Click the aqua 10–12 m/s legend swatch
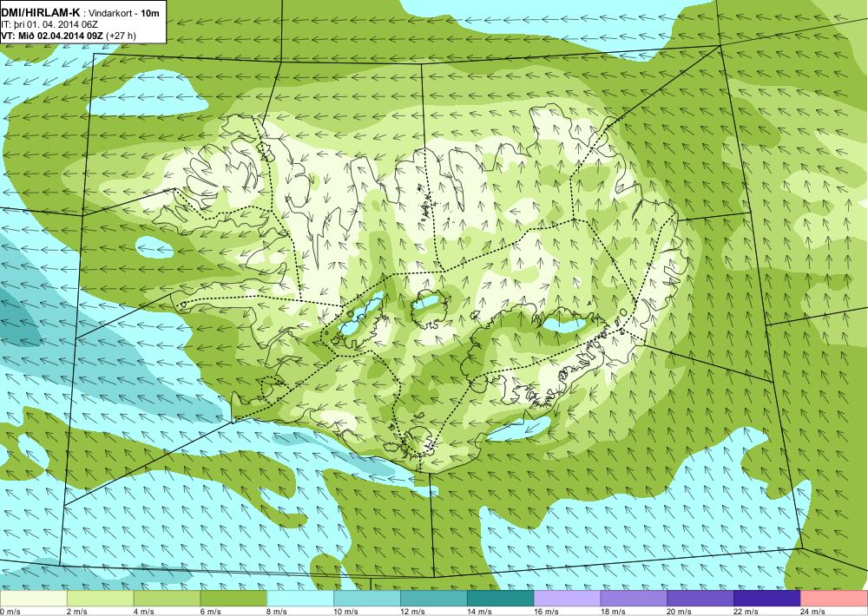Viewport: 868px width, 616px height. pos(367,599)
